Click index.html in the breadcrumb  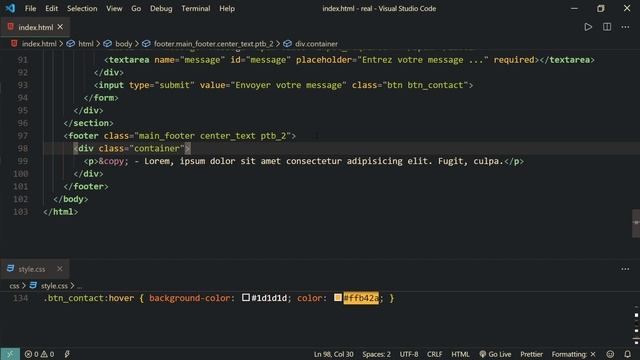tap(39, 44)
